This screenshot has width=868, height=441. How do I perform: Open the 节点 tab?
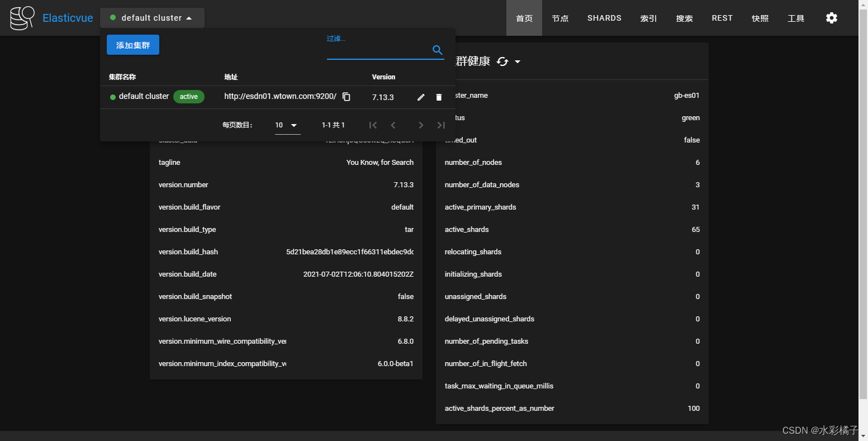(x=560, y=18)
